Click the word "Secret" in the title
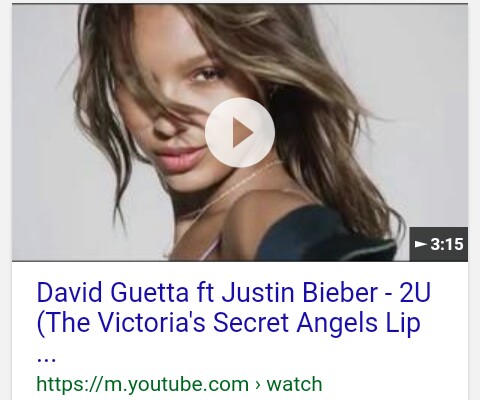The width and height of the screenshot is (480, 400). (251, 323)
